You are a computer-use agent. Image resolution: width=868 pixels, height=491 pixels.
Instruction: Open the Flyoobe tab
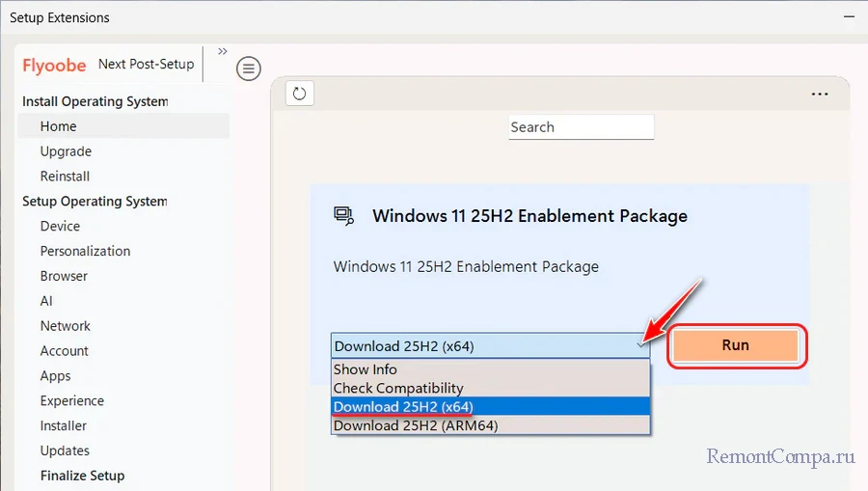click(x=56, y=66)
